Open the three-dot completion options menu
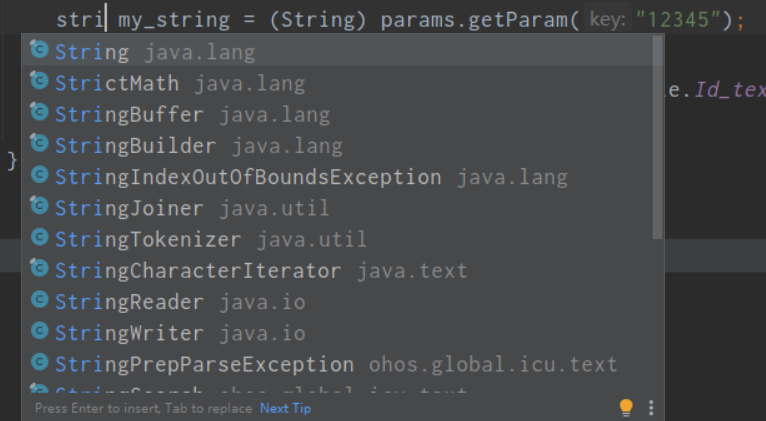Screen dimensions: 766x421 tap(651, 407)
